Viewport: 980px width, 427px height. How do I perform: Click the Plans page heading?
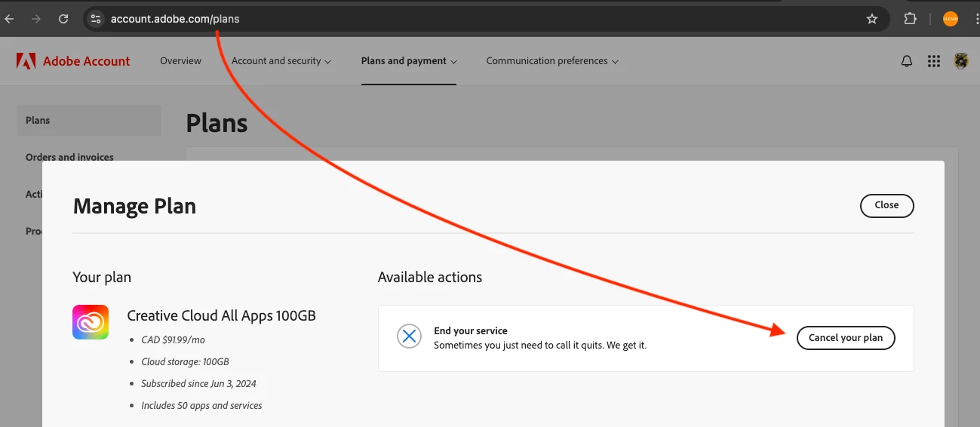[217, 122]
